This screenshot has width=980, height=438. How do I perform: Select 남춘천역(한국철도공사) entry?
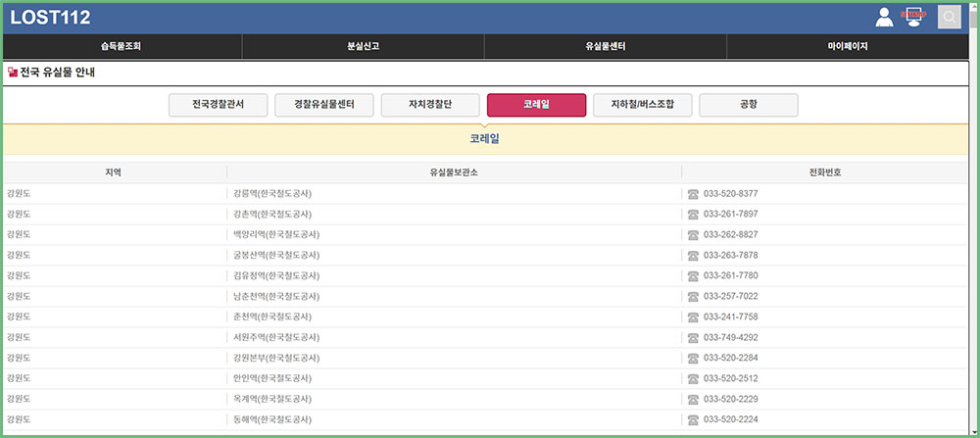[x=276, y=296]
